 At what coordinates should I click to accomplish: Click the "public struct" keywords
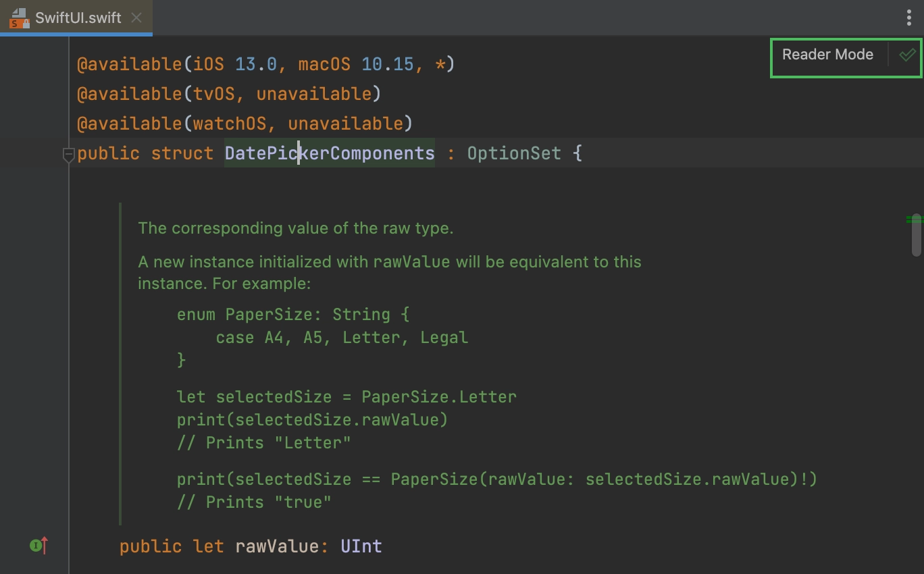pos(145,153)
